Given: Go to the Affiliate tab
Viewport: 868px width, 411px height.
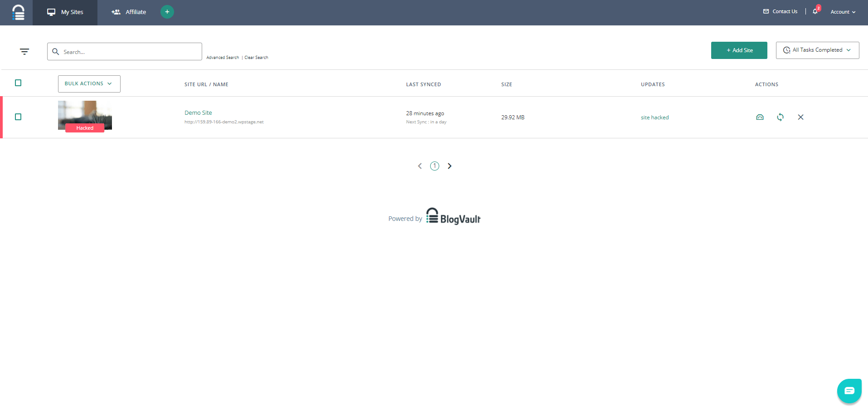Looking at the screenshot, I should tap(129, 12).
